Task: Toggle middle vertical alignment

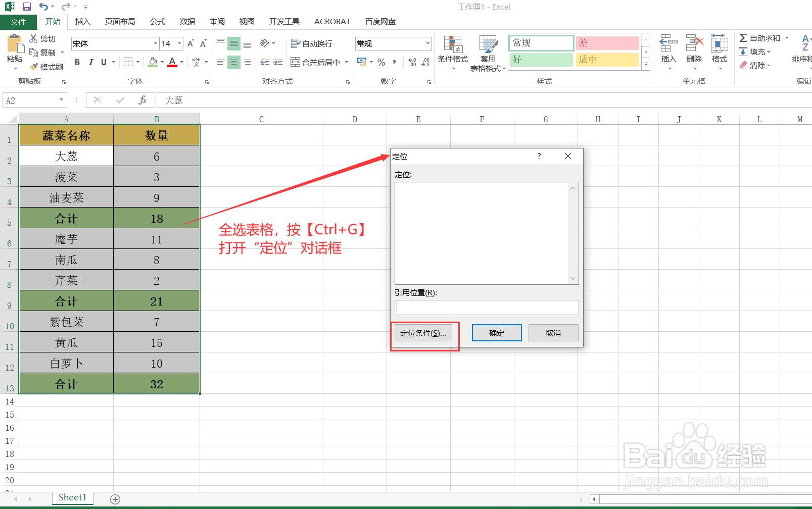Action: coord(234,43)
